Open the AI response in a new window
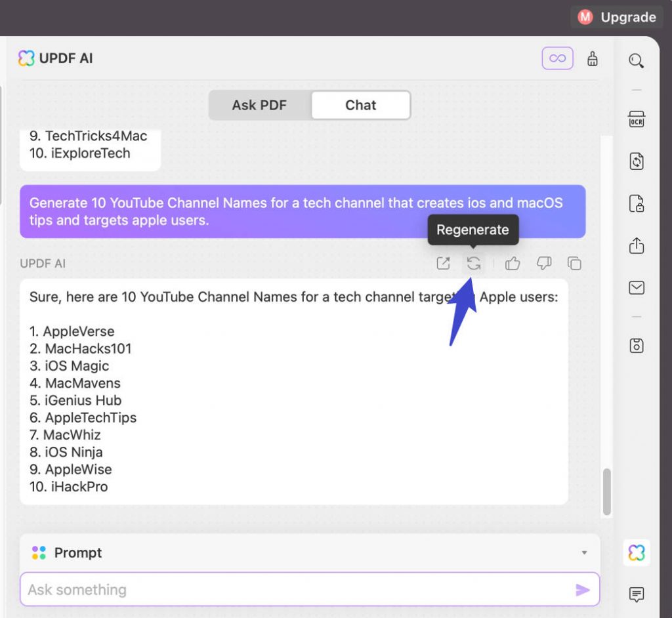 (x=443, y=263)
